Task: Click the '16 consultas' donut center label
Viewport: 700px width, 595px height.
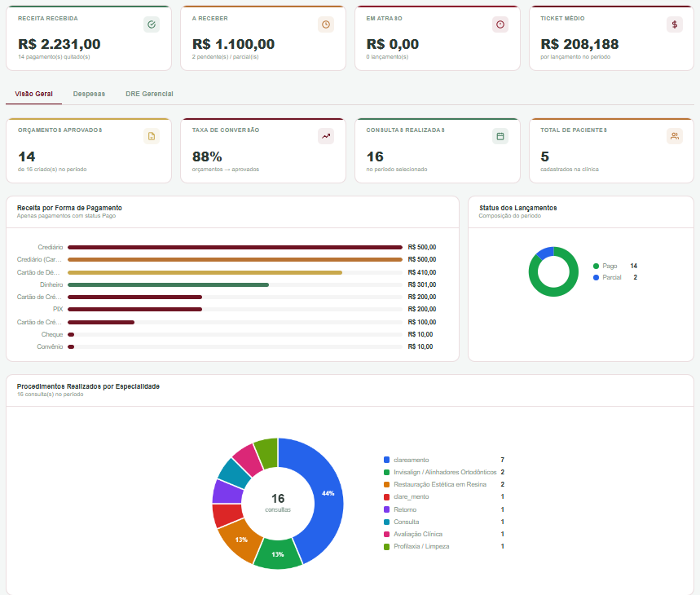Action: pos(278,503)
